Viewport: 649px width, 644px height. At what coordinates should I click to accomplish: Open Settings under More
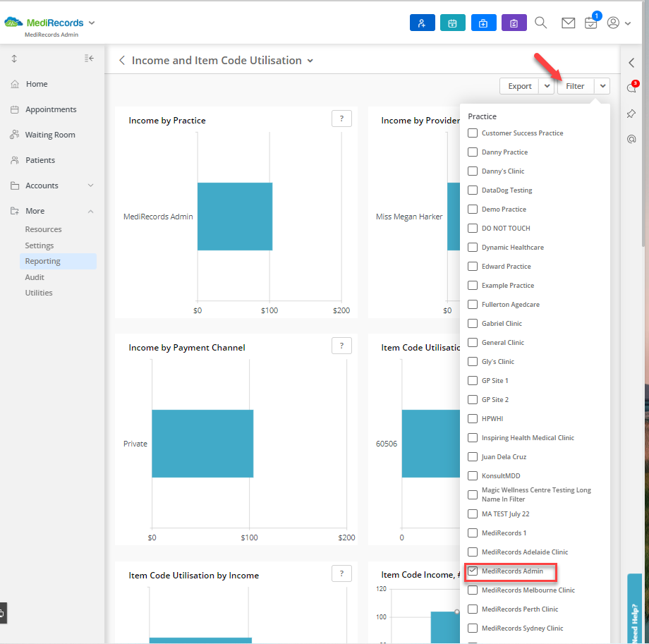click(x=40, y=245)
